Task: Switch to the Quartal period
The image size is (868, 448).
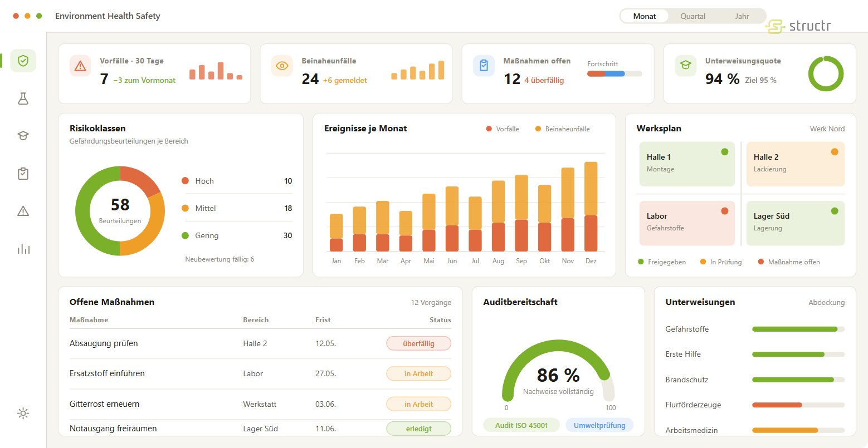Action: (693, 16)
